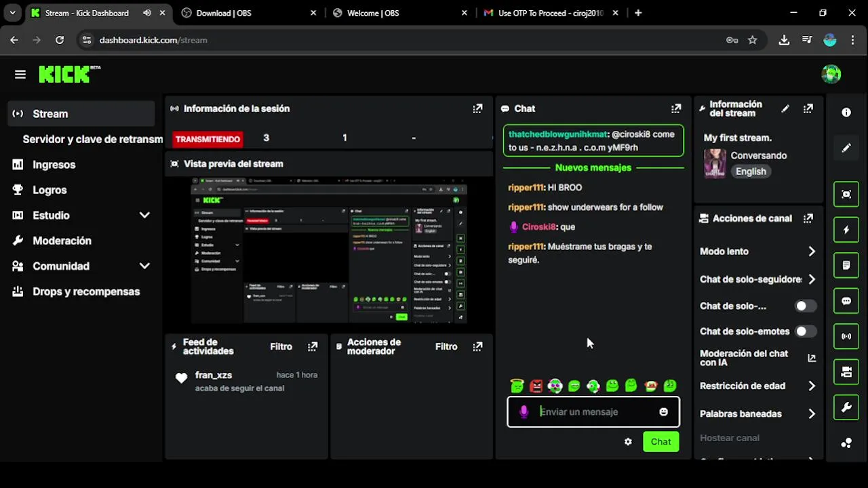Open Palabras baneadas options
868x488 pixels.
pos(757,413)
